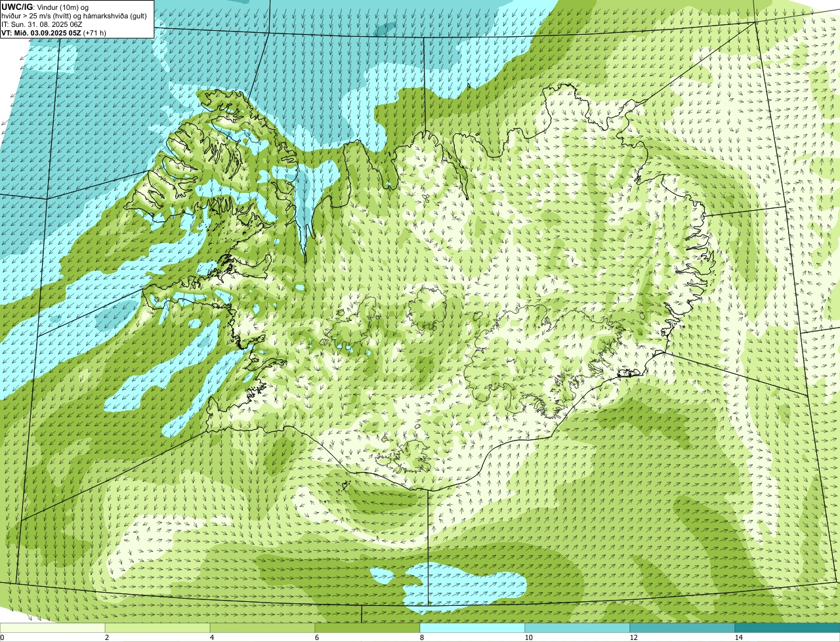This screenshot has width=840, height=642.
Task: Click the palest 0–2 m/s legend swatch
Action: 53,628
